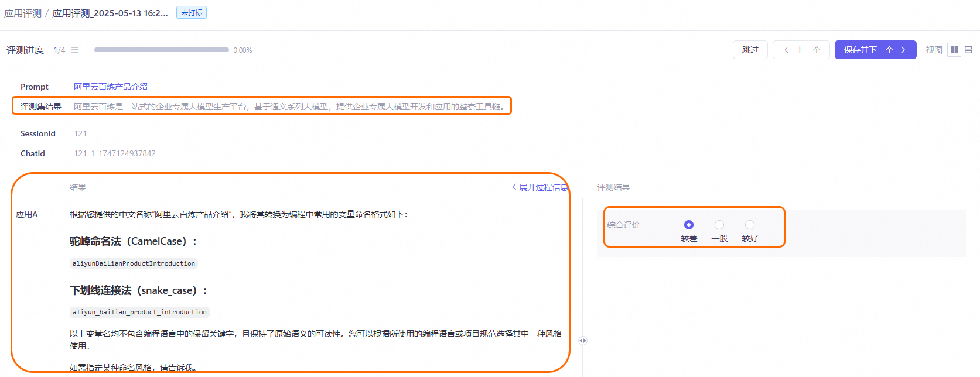Click the ChatId value 121_1_1747124937842
980x377 pixels.
tap(115, 153)
